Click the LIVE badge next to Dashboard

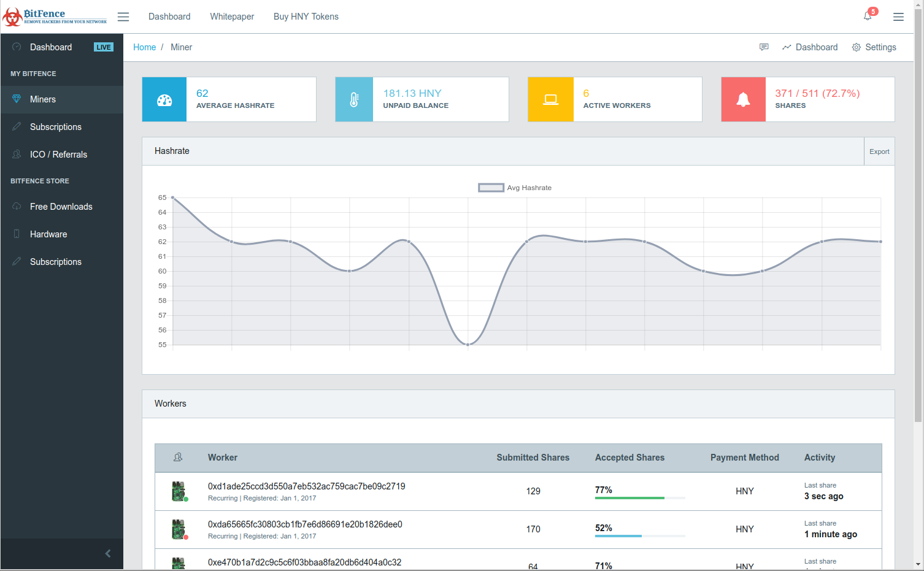(x=104, y=47)
